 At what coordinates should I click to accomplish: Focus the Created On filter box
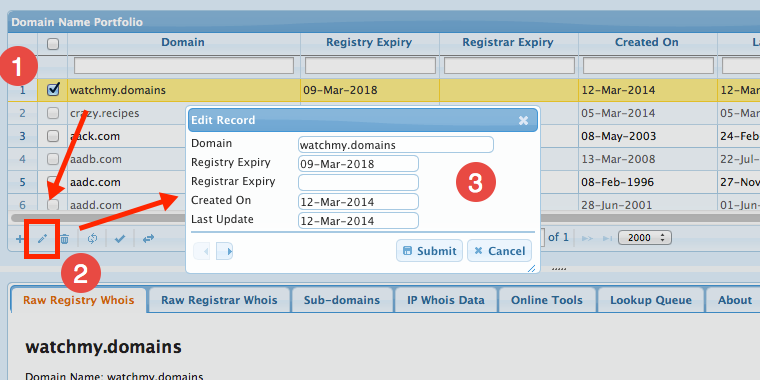click(648, 65)
